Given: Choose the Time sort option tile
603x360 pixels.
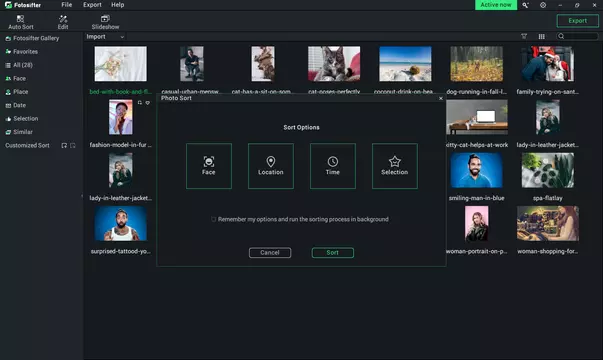Looking at the screenshot, I should coord(333,166).
